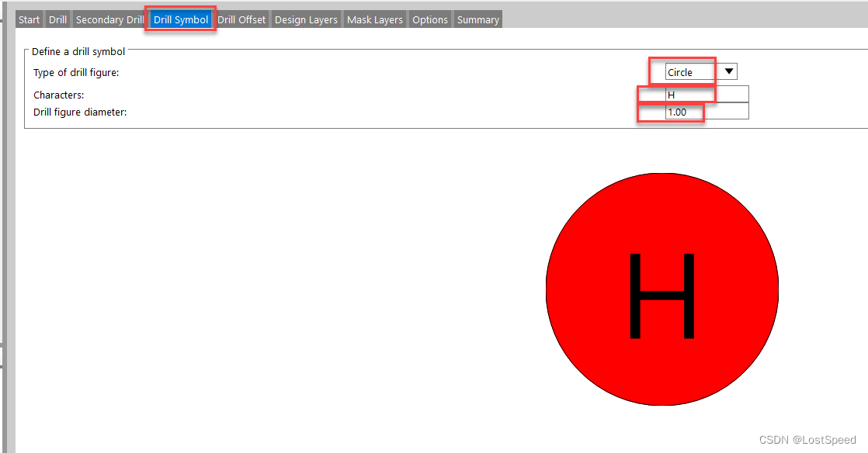Viewport: 868px width, 453px height.
Task: Go to the Drill Offset tab
Action: [241, 19]
